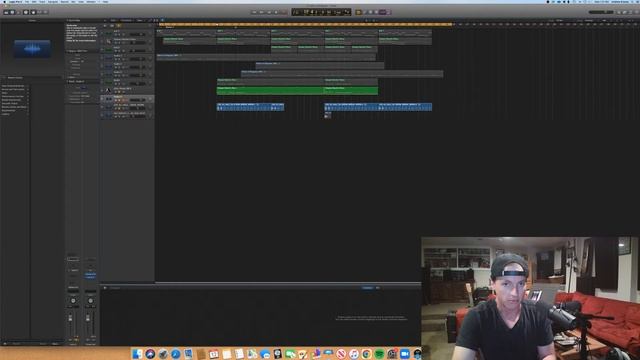This screenshot has height=360, width=640.
Task: Open the File menu
Action: click(27, 2)
